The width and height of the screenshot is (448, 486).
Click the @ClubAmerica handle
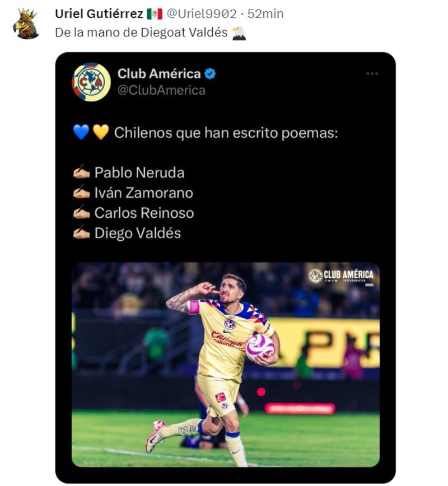click(161, 90)
